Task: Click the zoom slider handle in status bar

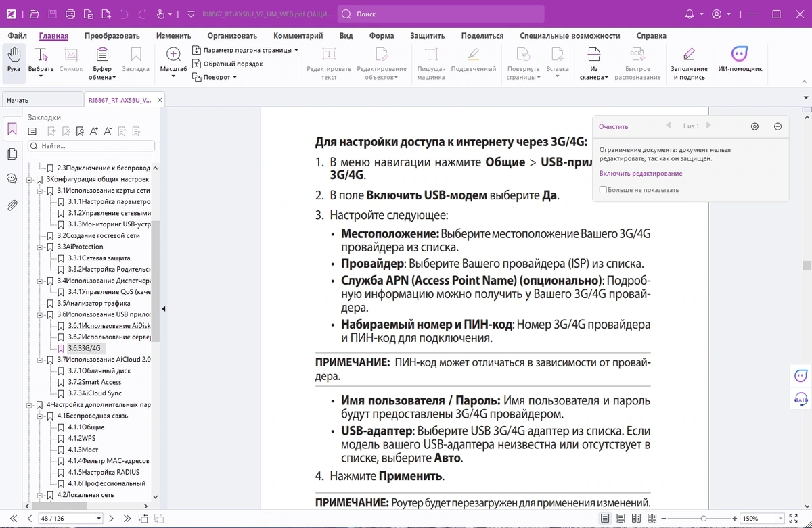Action: pyautogui.click(x=704, y=519)
